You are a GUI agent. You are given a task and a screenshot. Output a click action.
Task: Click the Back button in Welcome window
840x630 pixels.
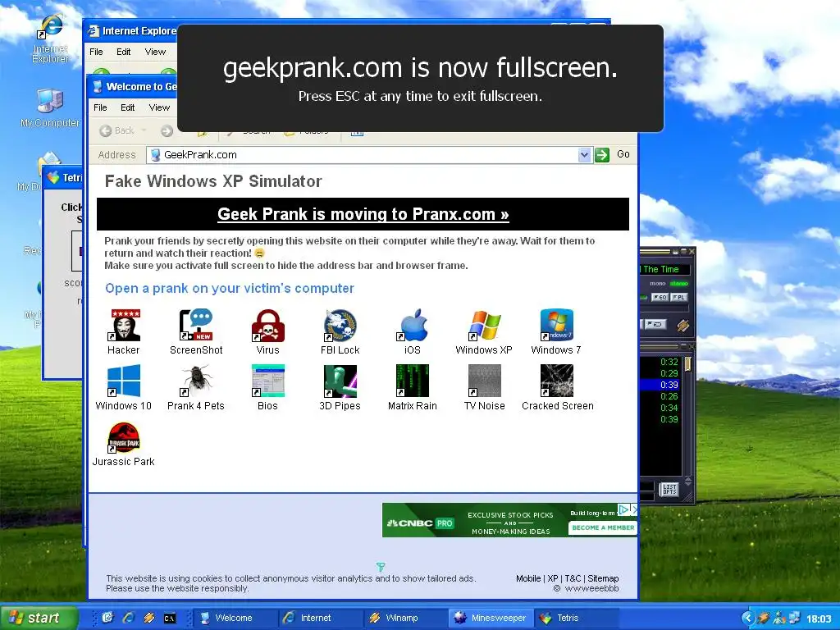(x=118, y=130)
